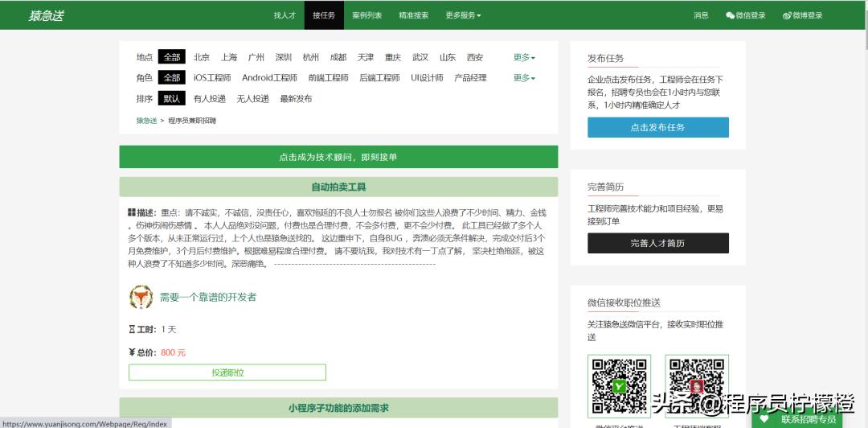Click the hourglass 工时 icon

(x=132, y=329)
